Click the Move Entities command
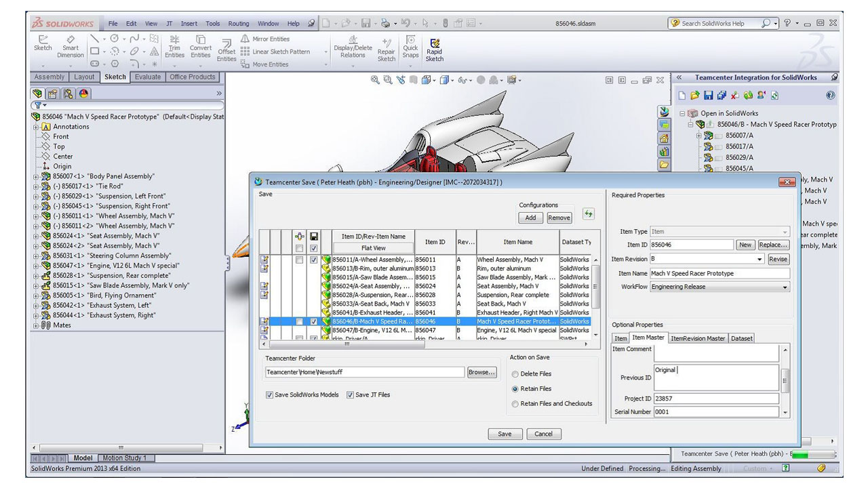This screenshot has width=868, height=488. click(x=264, y=64)
